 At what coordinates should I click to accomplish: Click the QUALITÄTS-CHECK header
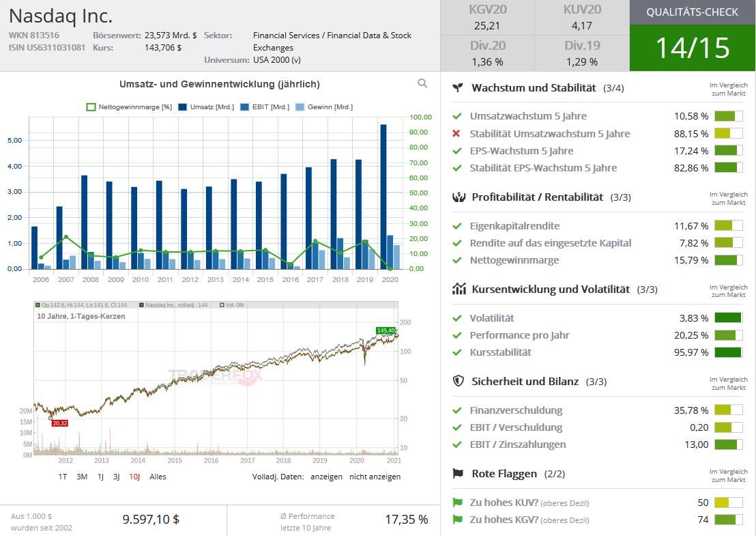[693, 12]
